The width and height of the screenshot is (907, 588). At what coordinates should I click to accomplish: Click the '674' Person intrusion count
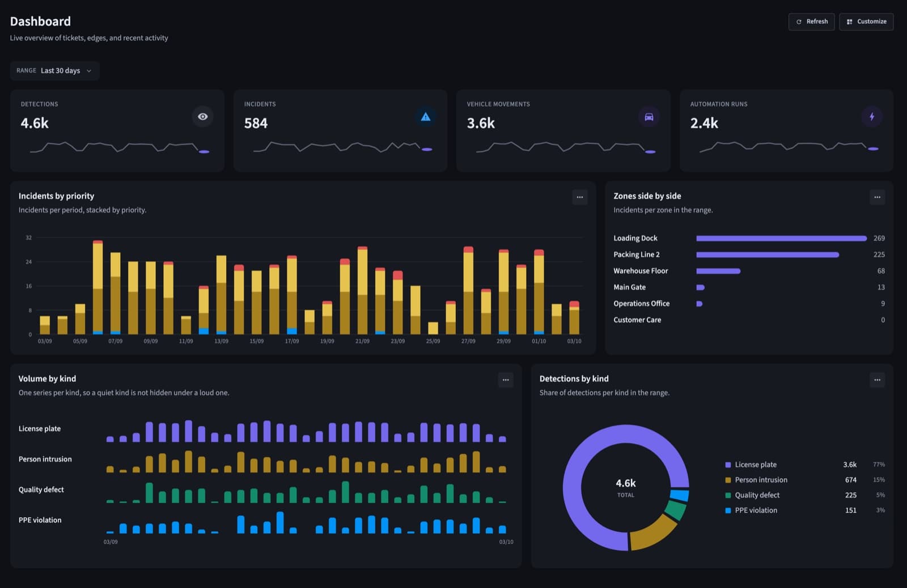click(x=851, y=480)
